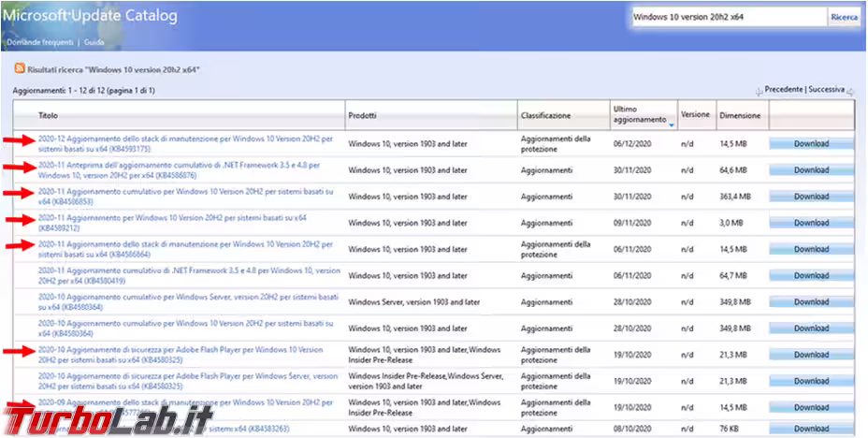Click the RSS feed icon beside search results
The image size is (868, 438).
pyautogui.click(x=20, y=69)
